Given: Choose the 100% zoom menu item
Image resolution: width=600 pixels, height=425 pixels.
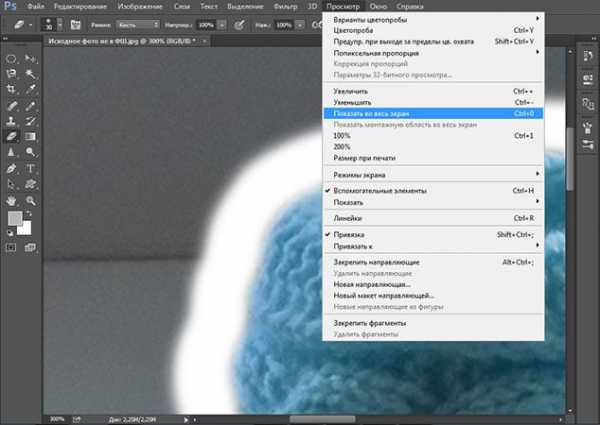Looking at the screenshot, I should (x=433, y=135).
